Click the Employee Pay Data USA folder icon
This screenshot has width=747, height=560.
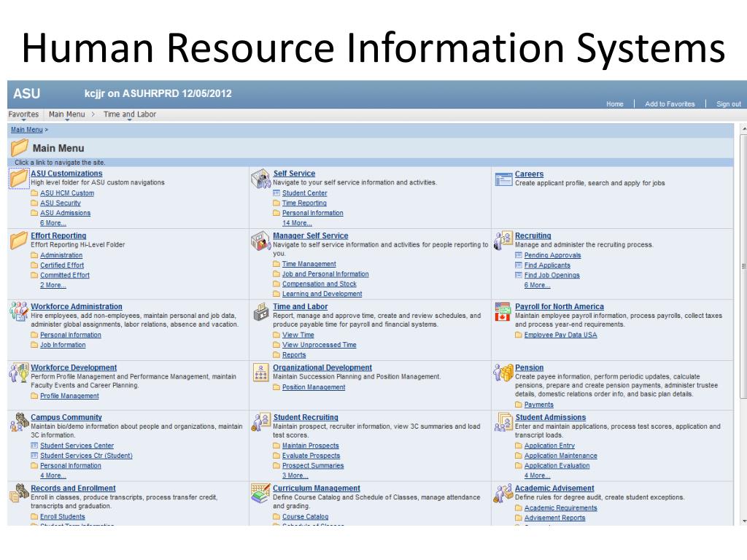coord(519,335)
